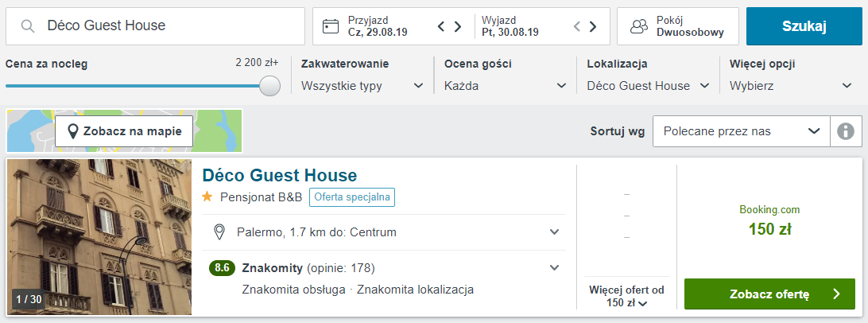Open the Lokalizacja filter dropdown

(649, 86)
